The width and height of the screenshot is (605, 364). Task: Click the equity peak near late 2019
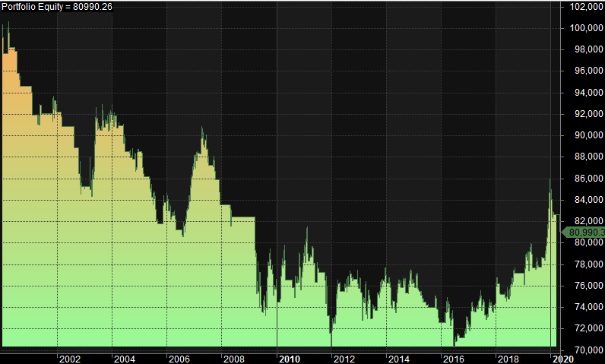550,181
